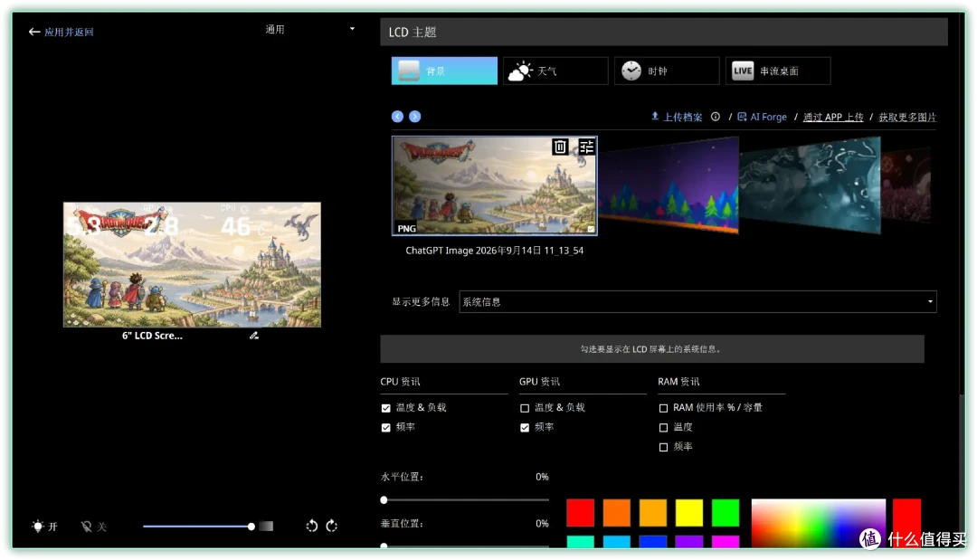Select the teal abstract thumbnail
977x560 pixels.
point(810,185)
